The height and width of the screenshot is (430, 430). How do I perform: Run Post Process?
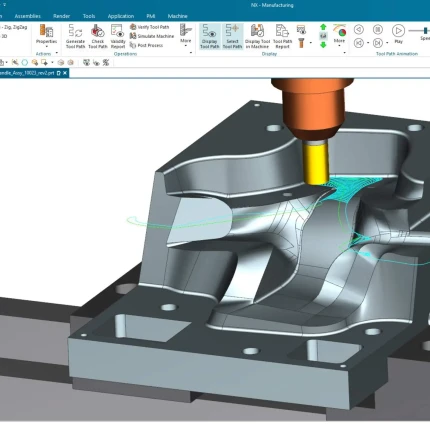pyautogui.click(x=146, y=45)
